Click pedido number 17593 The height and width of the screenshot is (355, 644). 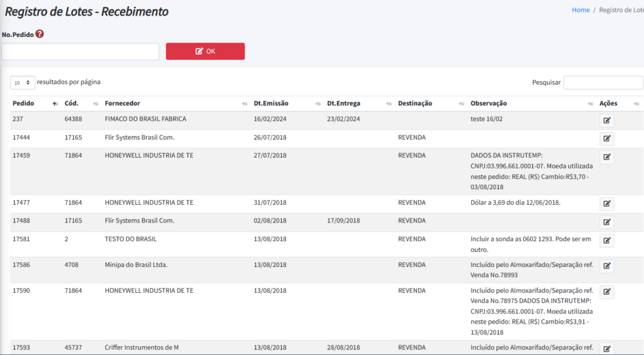click(x=21, y=347)
